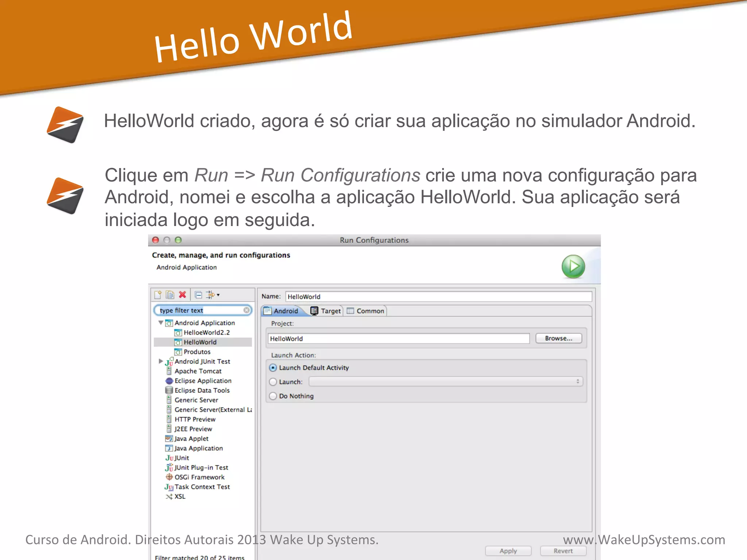This screenshot has height=560, width=747.
Task: Click the Name input field
Action: pyautogui.click(x=438, y=297)
